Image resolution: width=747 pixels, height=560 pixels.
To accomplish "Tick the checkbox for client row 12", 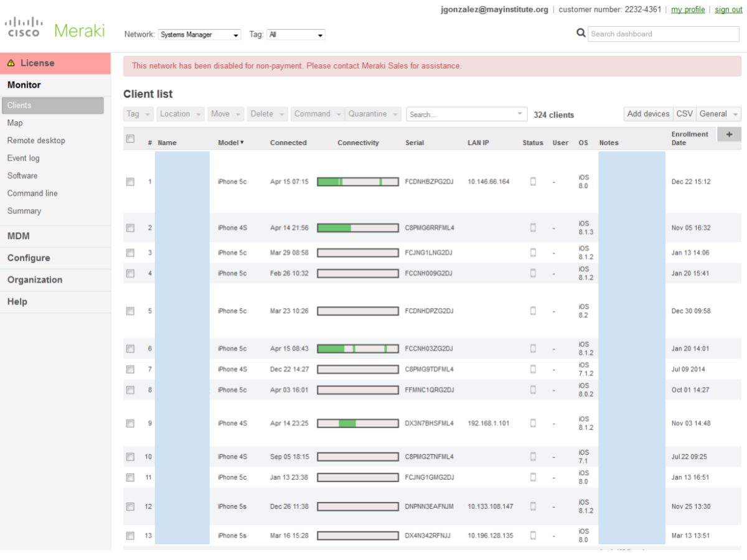I will pyautogui.click(x=130, y=506).
